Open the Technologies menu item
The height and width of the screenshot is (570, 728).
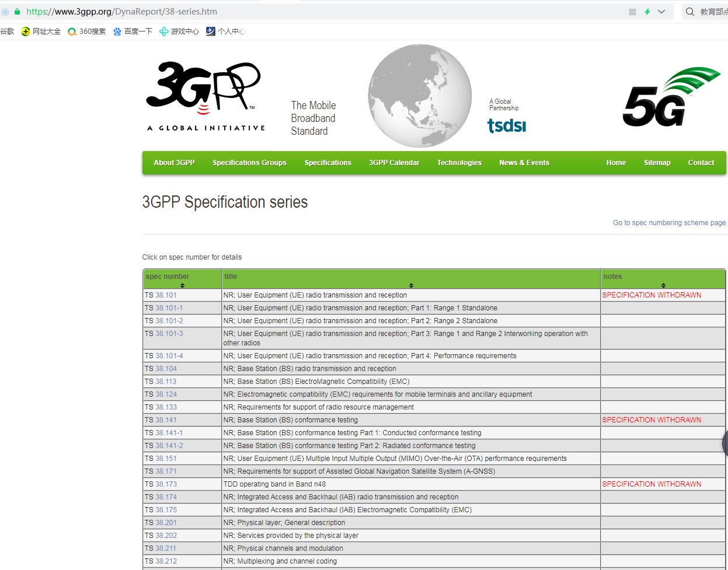click(x=459, y=163)
